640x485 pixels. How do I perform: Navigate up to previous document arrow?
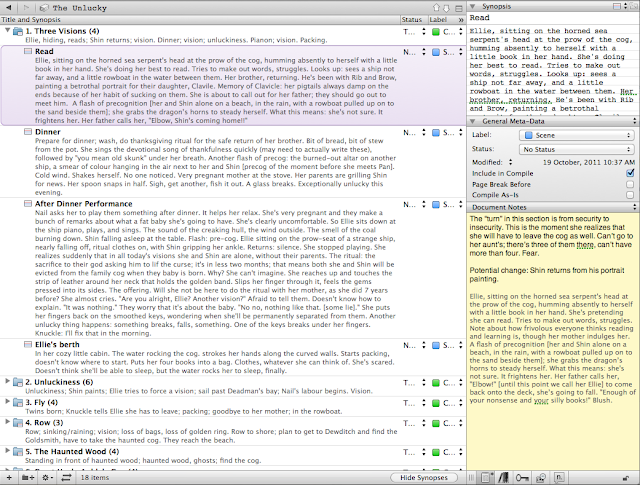[437, 7]
